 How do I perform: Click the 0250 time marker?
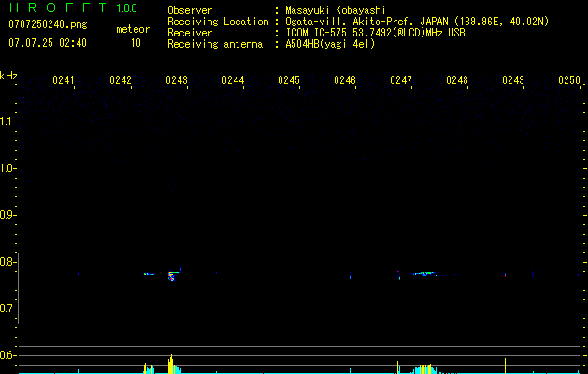569,80
